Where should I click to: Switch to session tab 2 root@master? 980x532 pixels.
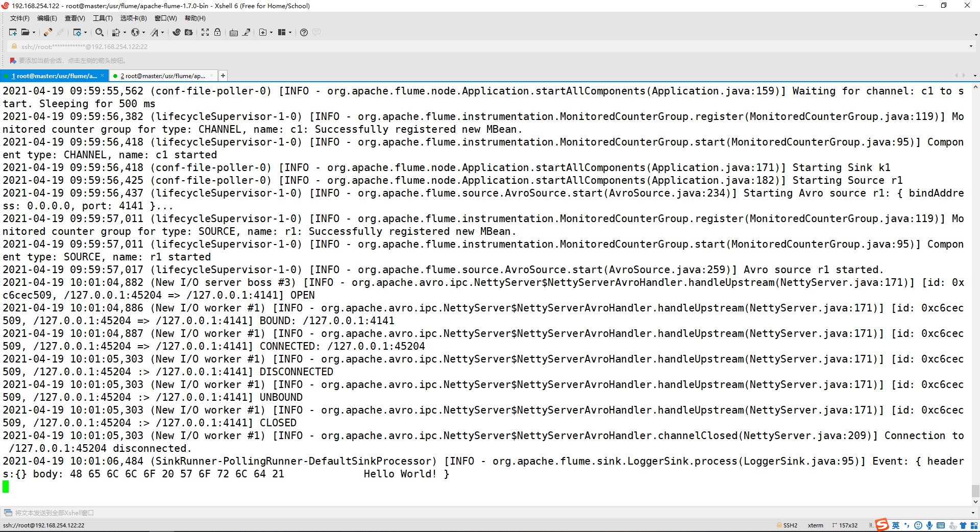coord(163,76)
